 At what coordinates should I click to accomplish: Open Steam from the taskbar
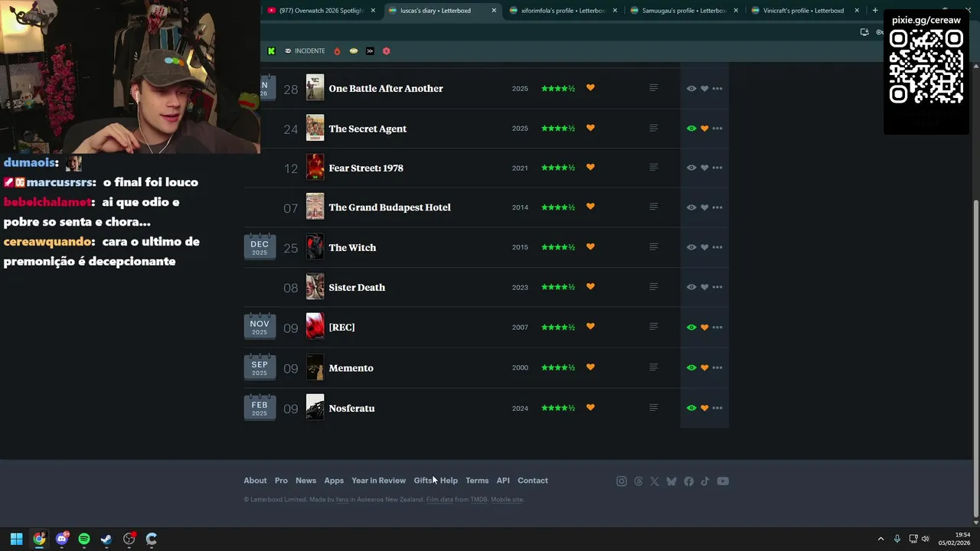106,539
